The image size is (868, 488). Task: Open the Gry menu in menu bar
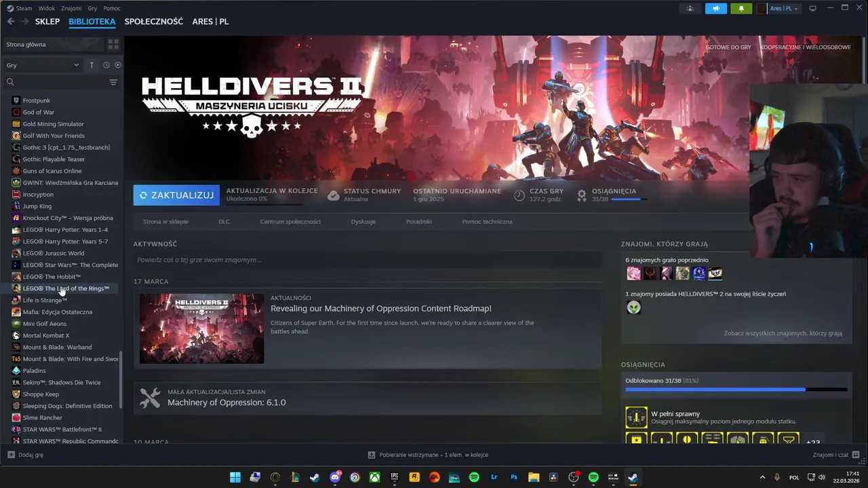(x=92, y=8)
